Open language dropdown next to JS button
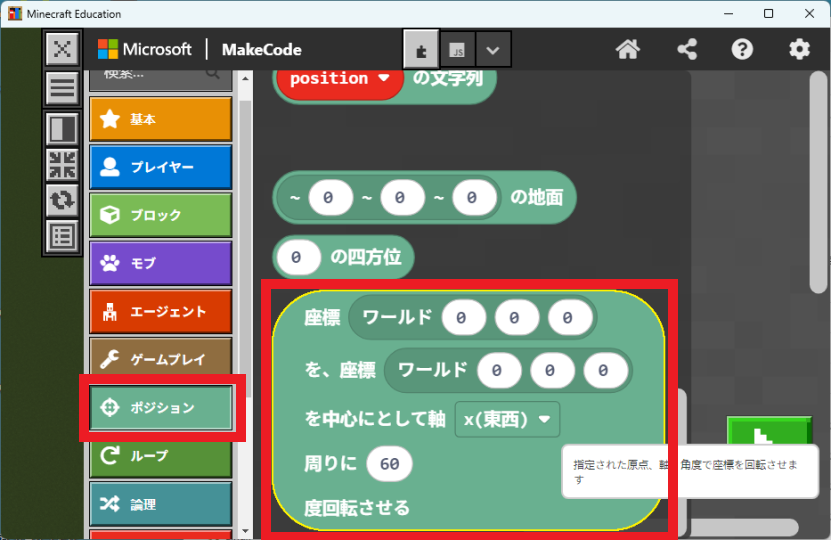This screenshot has width=831, height=540. 493,50
